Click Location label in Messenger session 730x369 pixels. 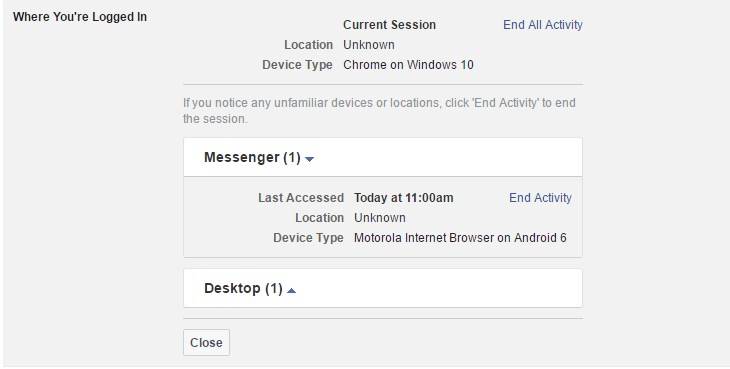pos(319,218)
